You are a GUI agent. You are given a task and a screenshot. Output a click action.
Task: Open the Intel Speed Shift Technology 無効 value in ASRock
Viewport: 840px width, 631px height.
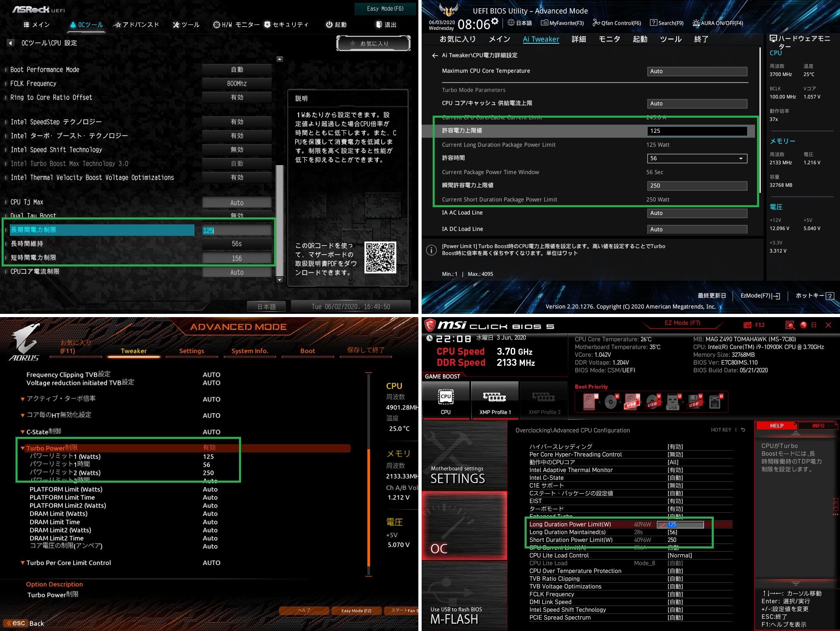pos(237,150)
